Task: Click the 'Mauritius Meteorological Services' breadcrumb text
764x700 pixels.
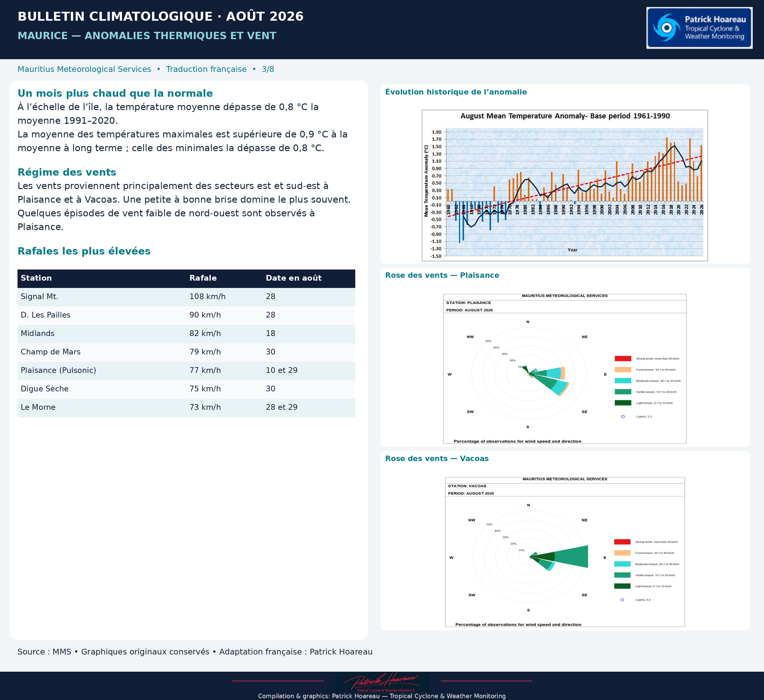Action: [84, 69]
